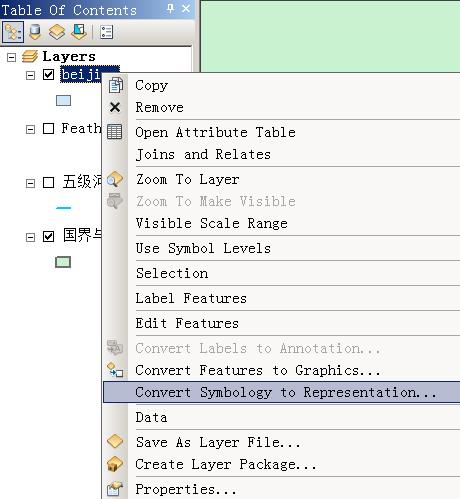
Task: Collapse the beiji layer legend
Action: tap(30, 75)
